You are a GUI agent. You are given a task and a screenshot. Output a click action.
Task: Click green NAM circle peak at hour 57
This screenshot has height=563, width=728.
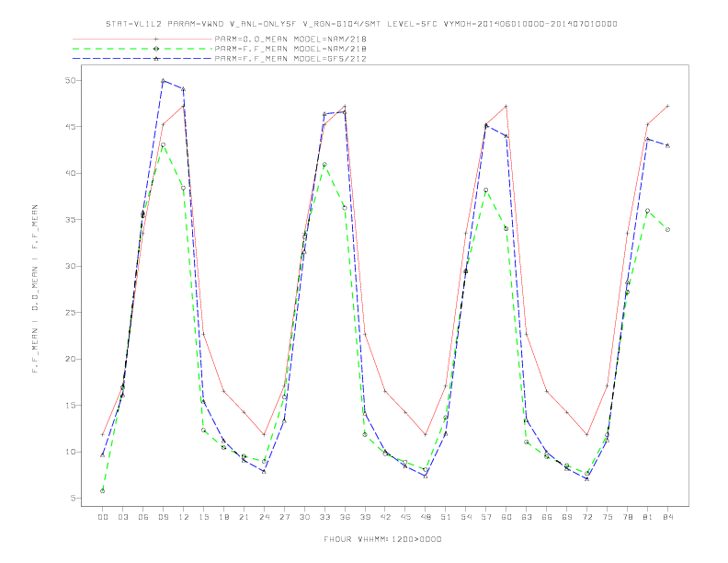point(486,190)
